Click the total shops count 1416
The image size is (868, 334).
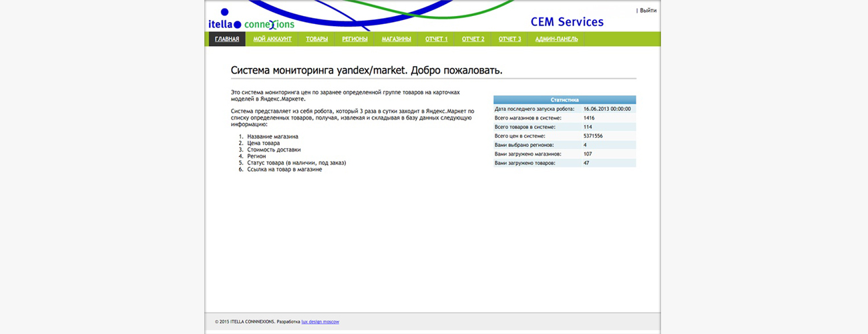[x=589, y=118]
